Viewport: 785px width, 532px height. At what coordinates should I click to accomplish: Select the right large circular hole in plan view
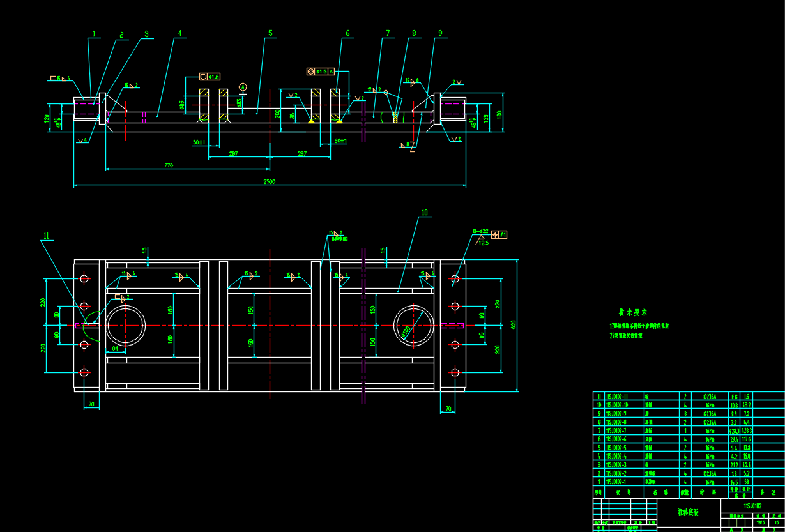pos(413,324)
